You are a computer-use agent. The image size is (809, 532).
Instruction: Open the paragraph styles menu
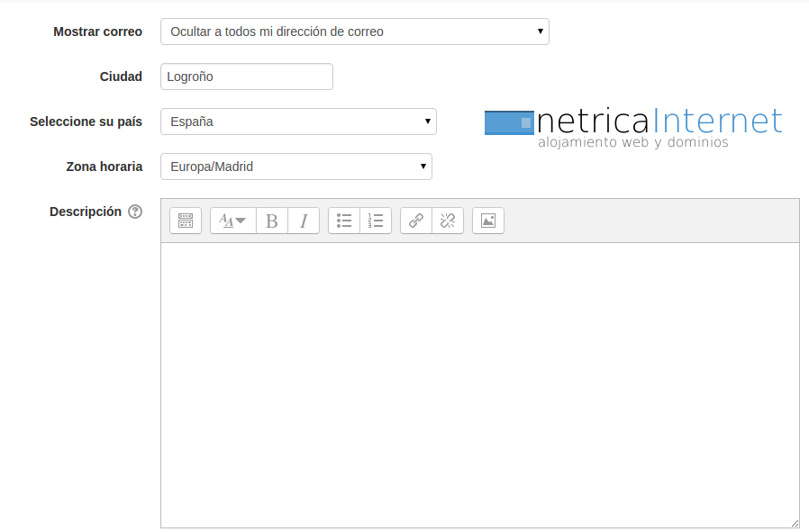pos(233,221)
